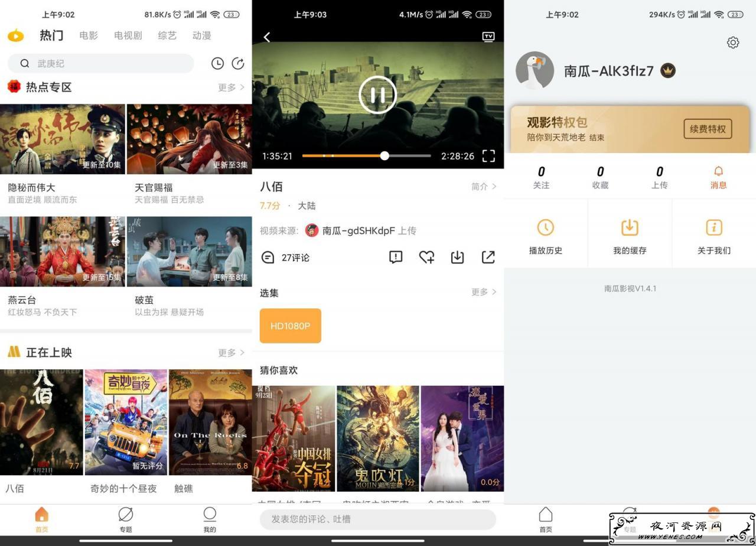This screenshot has width=756, height=546.
Task: Click the comment field 发表您的评论、吐槽
Action: 378,519
